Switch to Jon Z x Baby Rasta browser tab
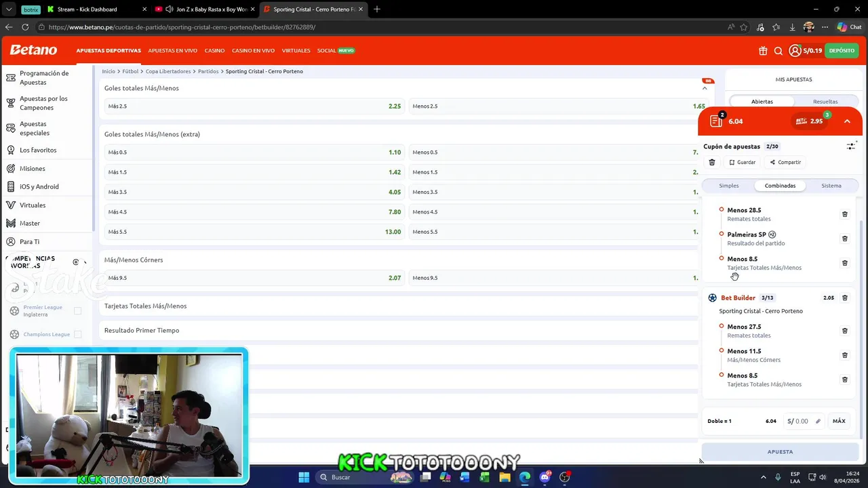 [x=204, y=9]
